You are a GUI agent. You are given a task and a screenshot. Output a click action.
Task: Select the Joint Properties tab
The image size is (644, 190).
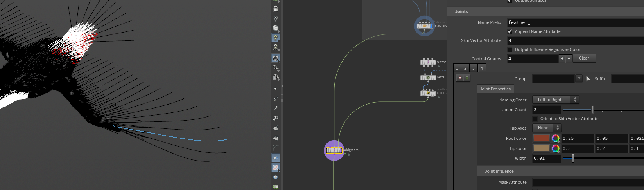tap(495, 89)
